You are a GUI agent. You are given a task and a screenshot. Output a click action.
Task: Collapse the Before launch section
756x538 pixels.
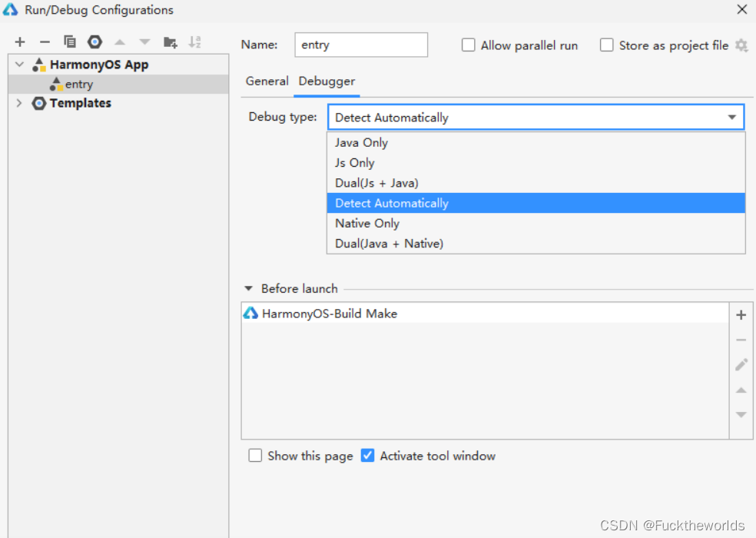coord(249,288)
